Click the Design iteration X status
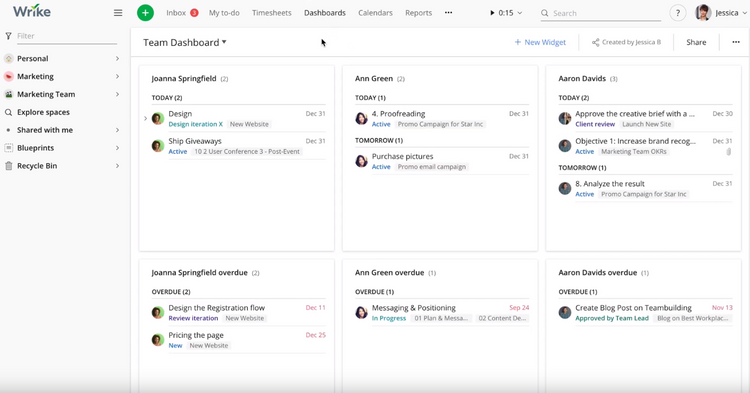The image size is (750, 393). coord(196,124)
